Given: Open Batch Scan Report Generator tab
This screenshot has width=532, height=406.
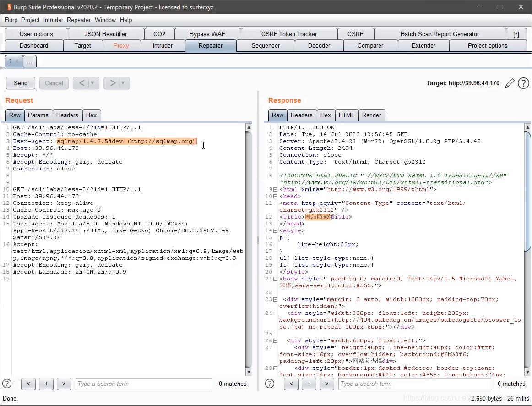Looking at the screenshot, I should (440, 34).
